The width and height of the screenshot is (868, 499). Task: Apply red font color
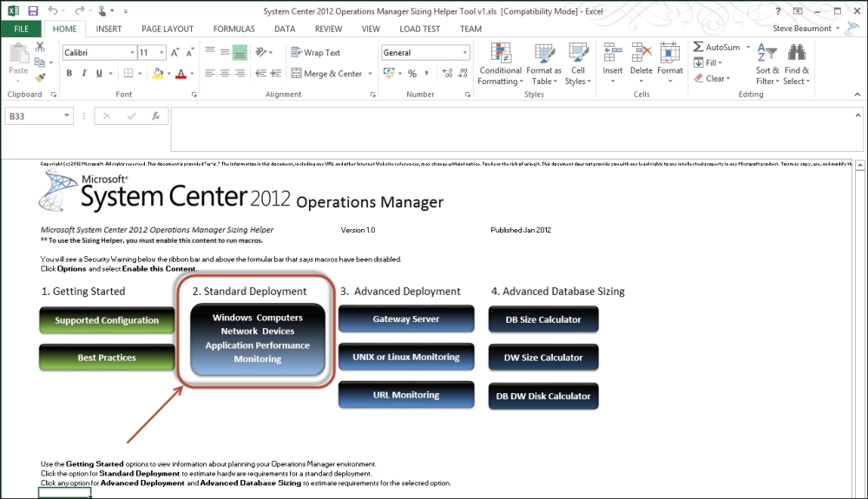pos(181,73)
